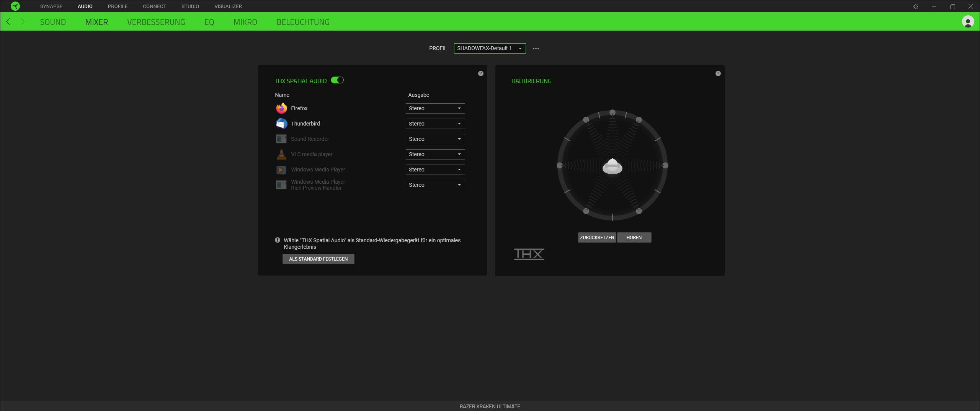Click the VLC media player cone icon
Viewport: 980px width, 411px height.
(281, 154)
